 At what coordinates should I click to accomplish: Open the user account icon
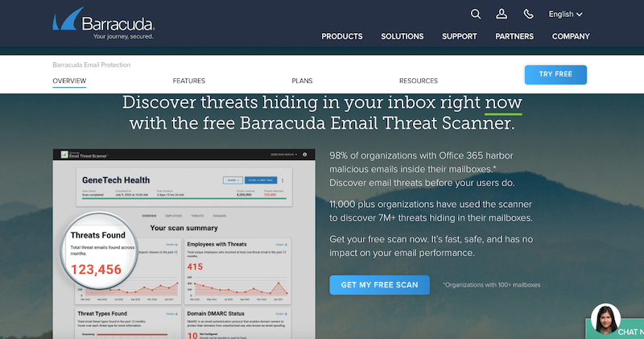pyautogui.click(x=502, y=14)
